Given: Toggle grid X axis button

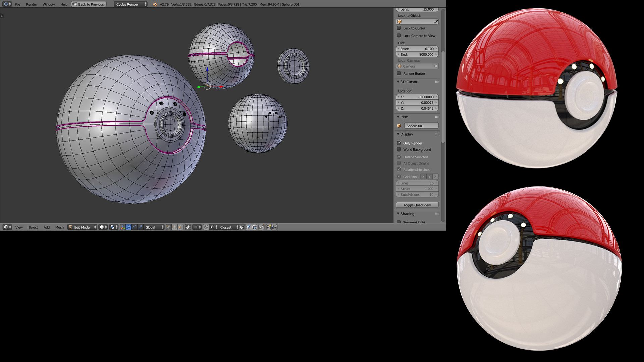Looking at the screenshot, I should (423, 177).
